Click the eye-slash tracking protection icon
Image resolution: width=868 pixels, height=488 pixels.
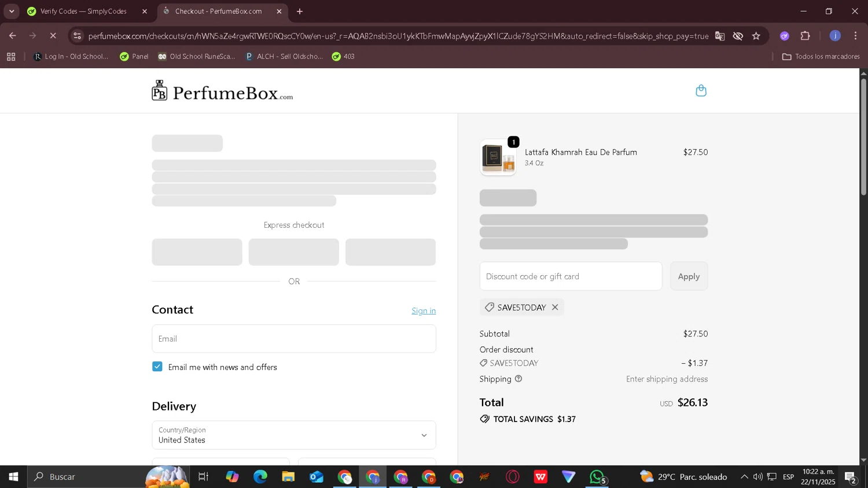point(738,36)
